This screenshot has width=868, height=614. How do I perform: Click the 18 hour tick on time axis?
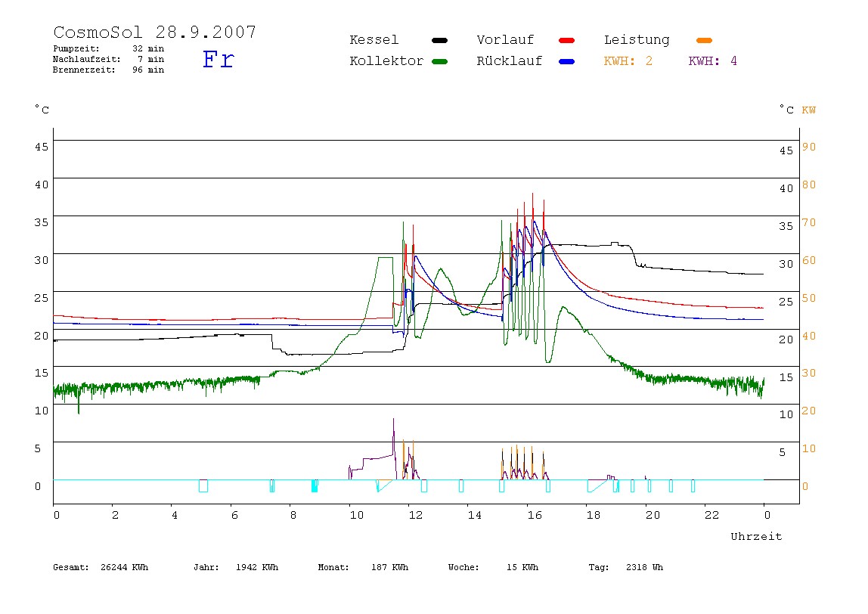point(594,515)
